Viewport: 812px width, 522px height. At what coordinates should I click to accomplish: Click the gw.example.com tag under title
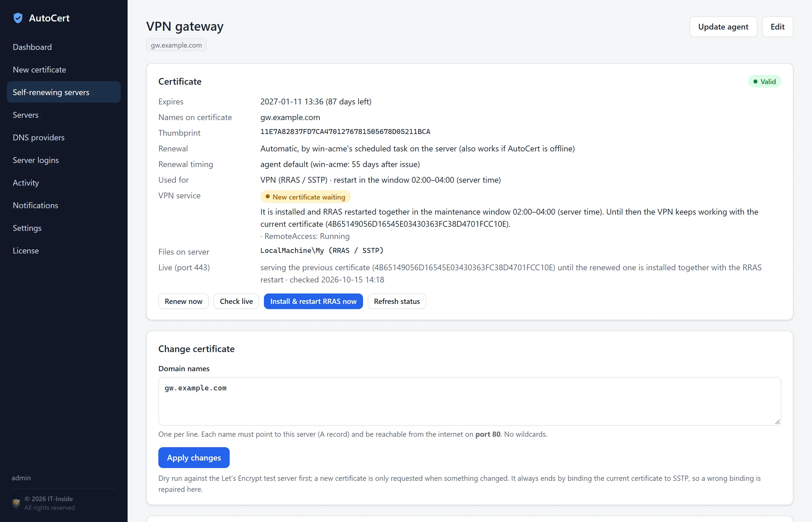(x=176, y=45)
